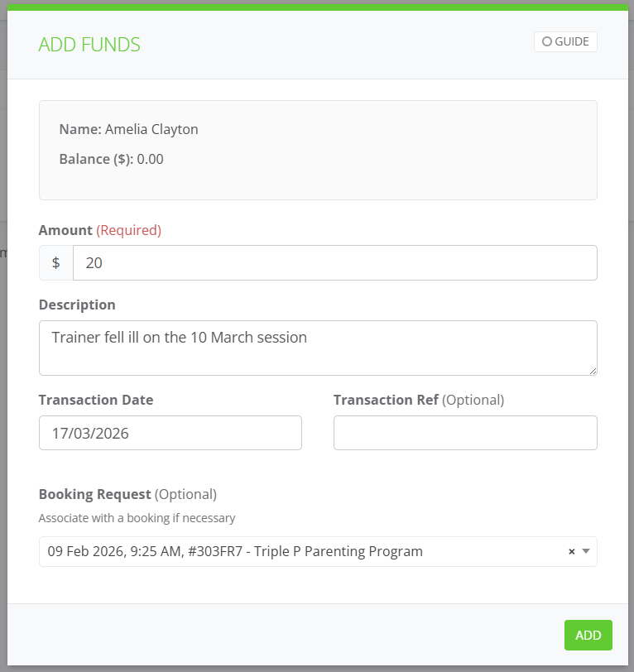Click the Amount (Required) label
The height and width of the screenshot is (672, 634).
(x=100, y=230)
